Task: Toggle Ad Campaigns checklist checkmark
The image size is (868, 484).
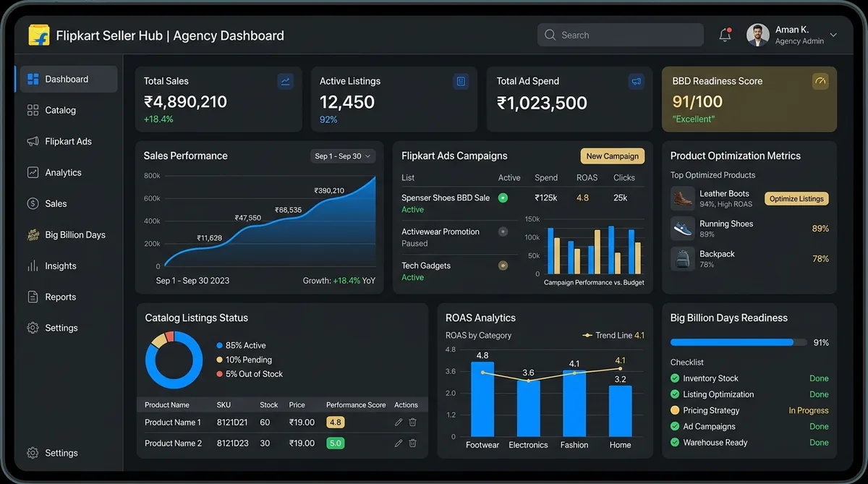Action: coord(675,426)
